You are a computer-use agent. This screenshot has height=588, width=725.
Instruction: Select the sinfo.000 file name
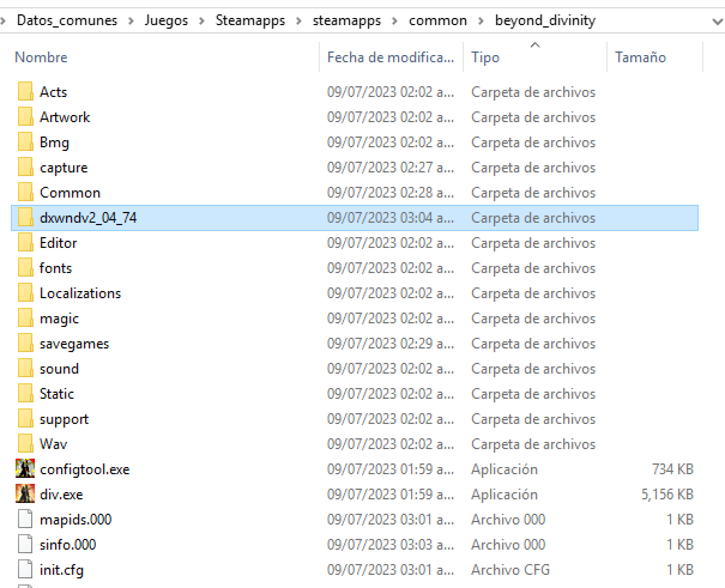68,544
